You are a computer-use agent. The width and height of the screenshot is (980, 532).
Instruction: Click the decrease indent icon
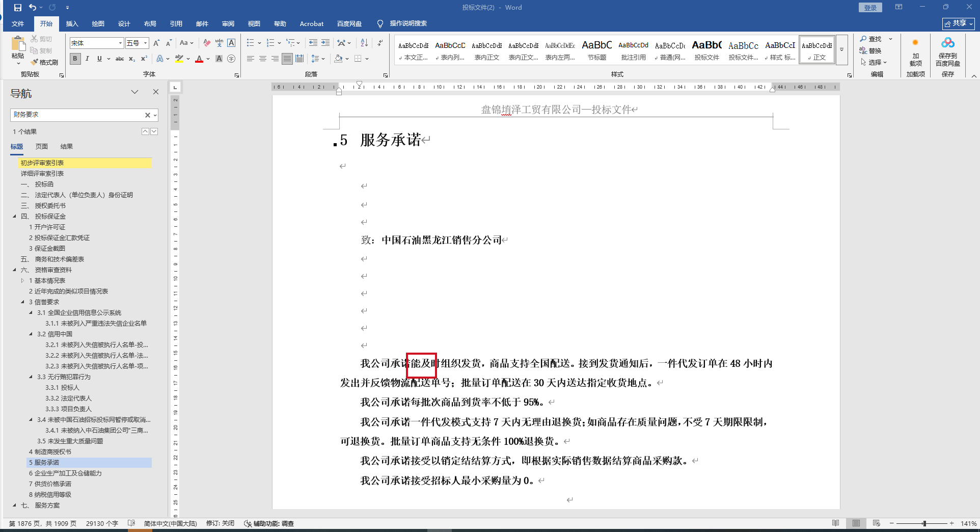[x=313, y=43]
